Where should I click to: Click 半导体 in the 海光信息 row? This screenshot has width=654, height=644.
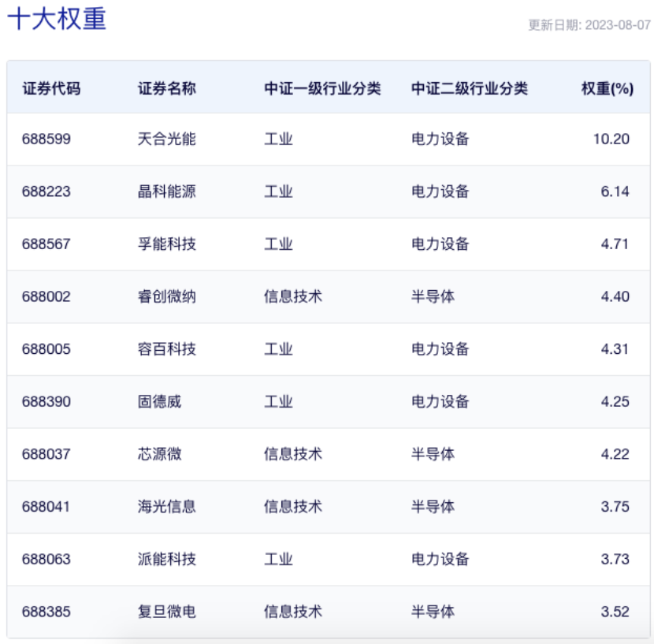433,507
